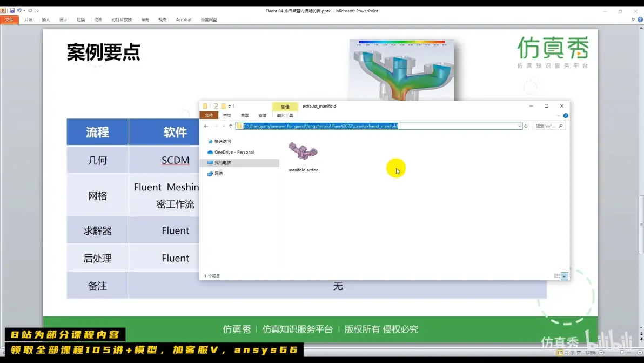Click New Folder icon in Explorer toolbar
The height and width of the screenshot is (363, 644).
click(x=224, y=106)
